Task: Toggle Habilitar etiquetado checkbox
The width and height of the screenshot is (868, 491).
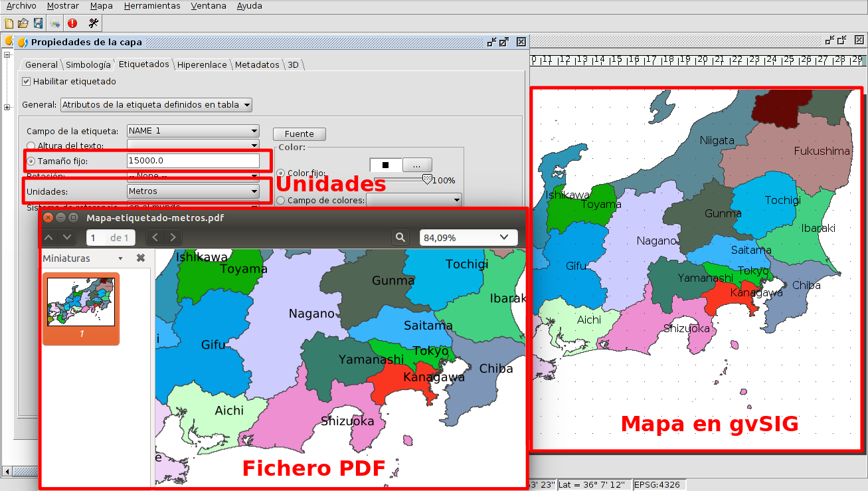Action: pos(27,82)
